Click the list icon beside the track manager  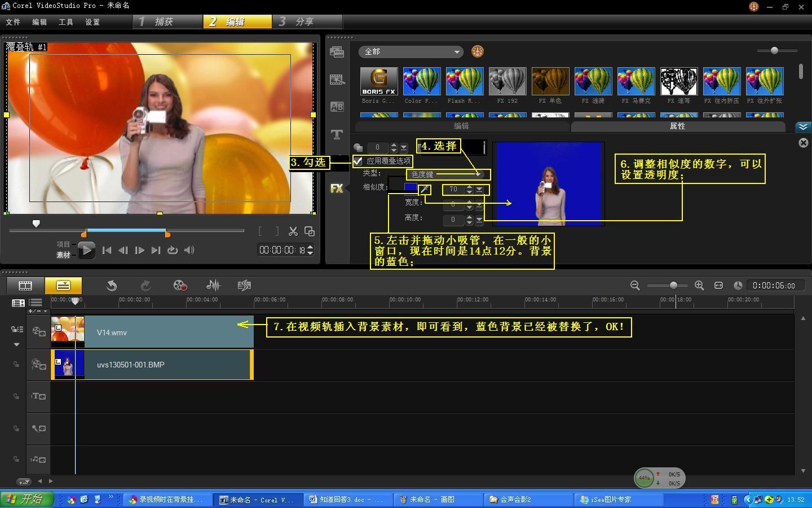tap(36, 303)
